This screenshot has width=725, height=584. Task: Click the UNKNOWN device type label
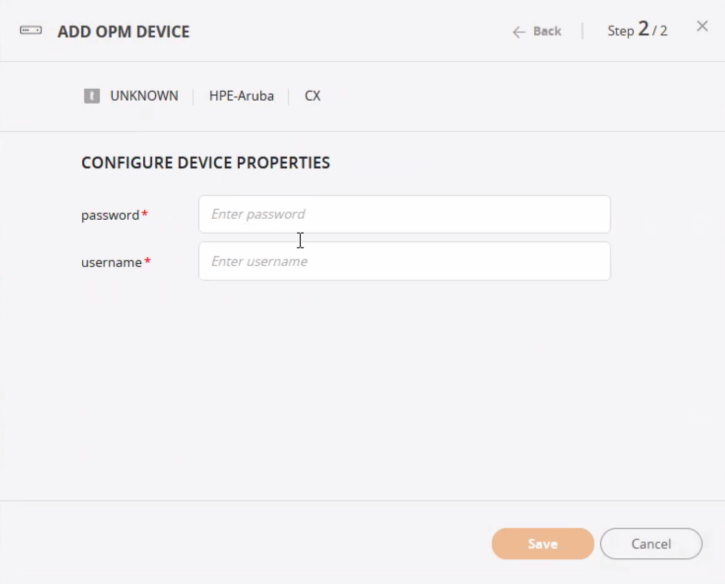point(144,96)
